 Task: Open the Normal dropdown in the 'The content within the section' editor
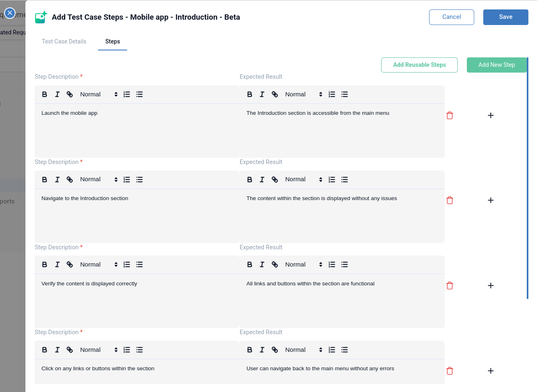point(304,180)
